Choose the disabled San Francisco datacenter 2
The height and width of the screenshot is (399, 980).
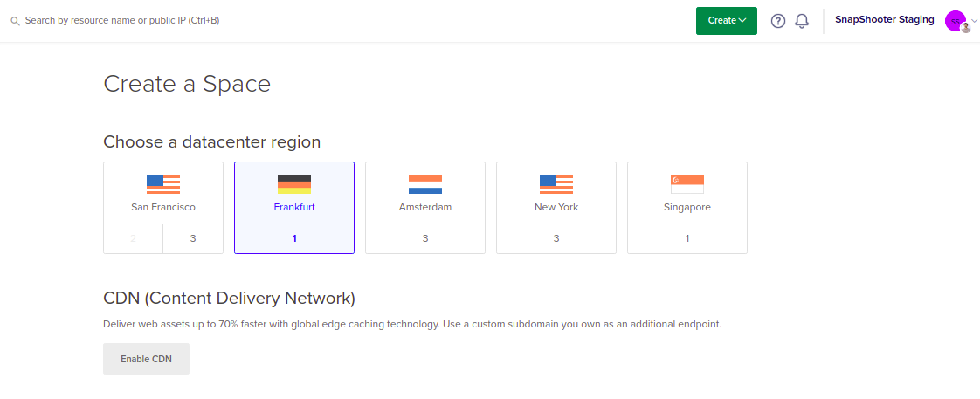tap(133, 238)
